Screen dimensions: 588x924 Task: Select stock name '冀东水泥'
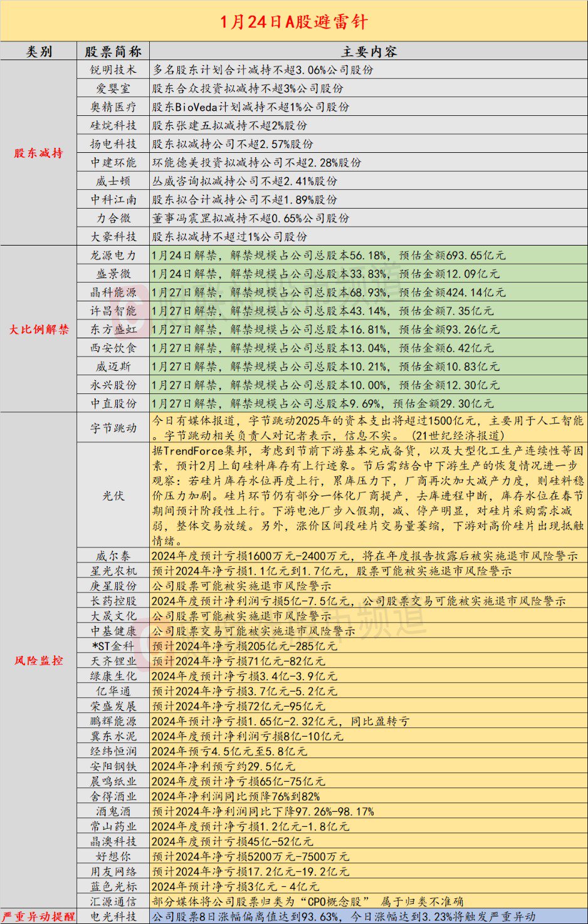pos(113,736)
